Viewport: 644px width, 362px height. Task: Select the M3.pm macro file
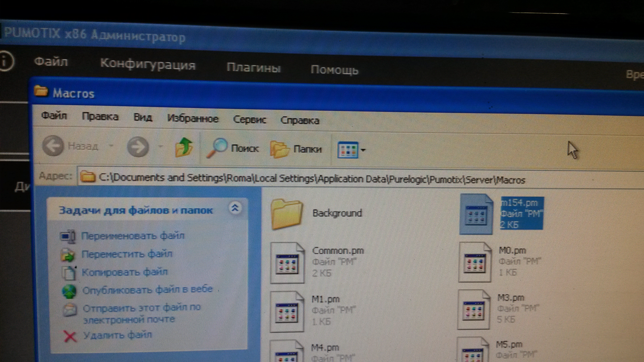[473, 310]
